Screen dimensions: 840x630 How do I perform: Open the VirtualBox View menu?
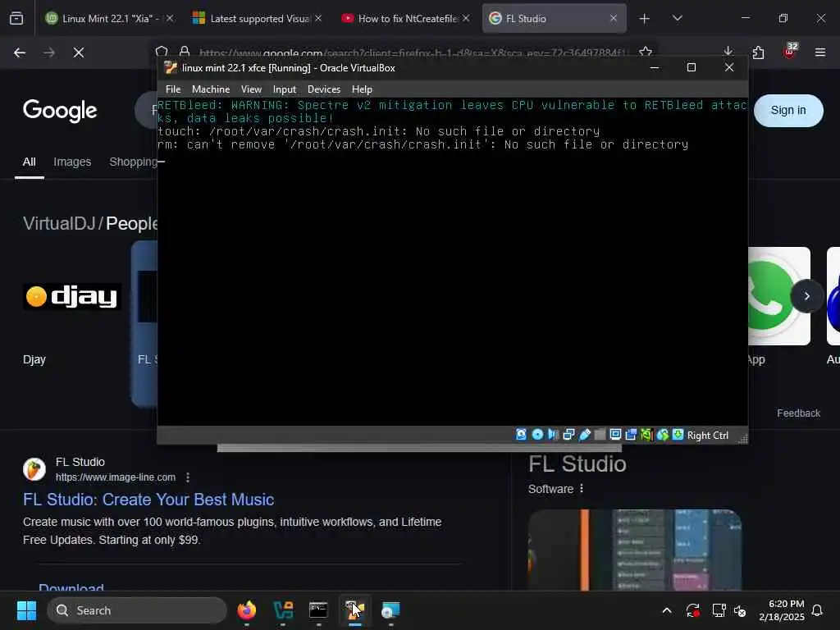pos(251,89)
